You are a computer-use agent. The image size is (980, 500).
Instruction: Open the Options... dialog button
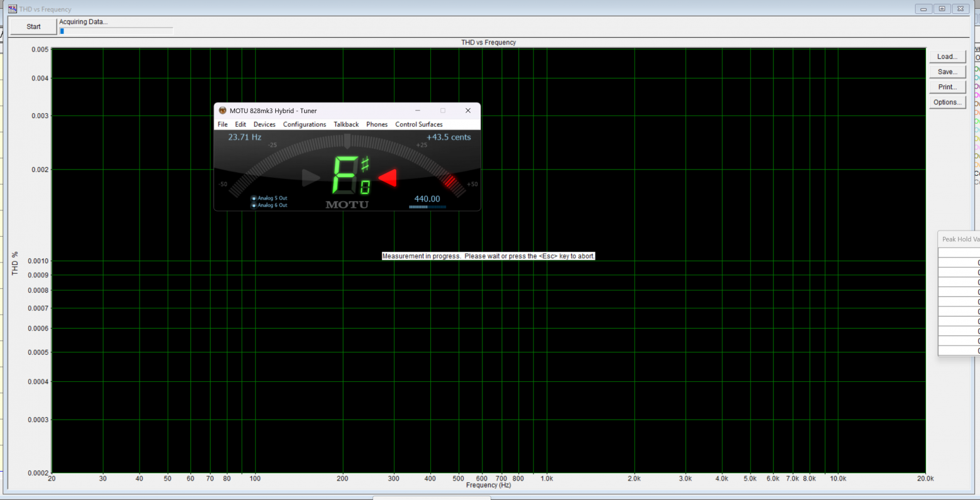[947, 102]
